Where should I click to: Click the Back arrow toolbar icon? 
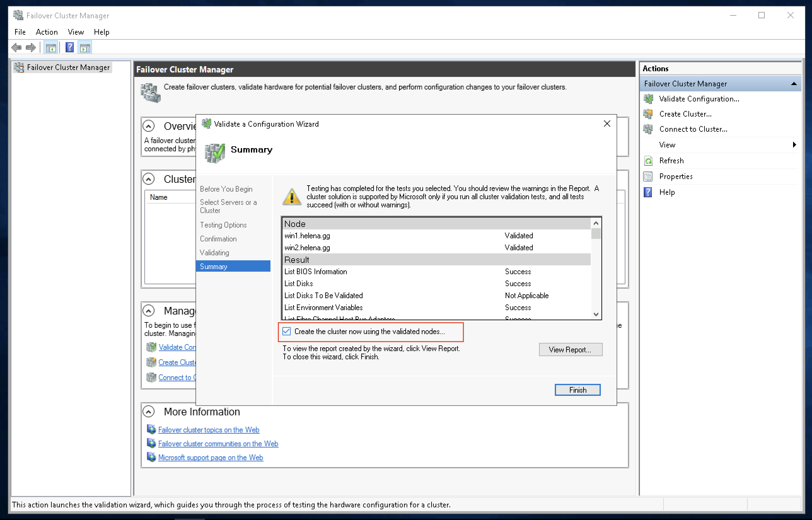pyautogui.click(x=16, y=48)
